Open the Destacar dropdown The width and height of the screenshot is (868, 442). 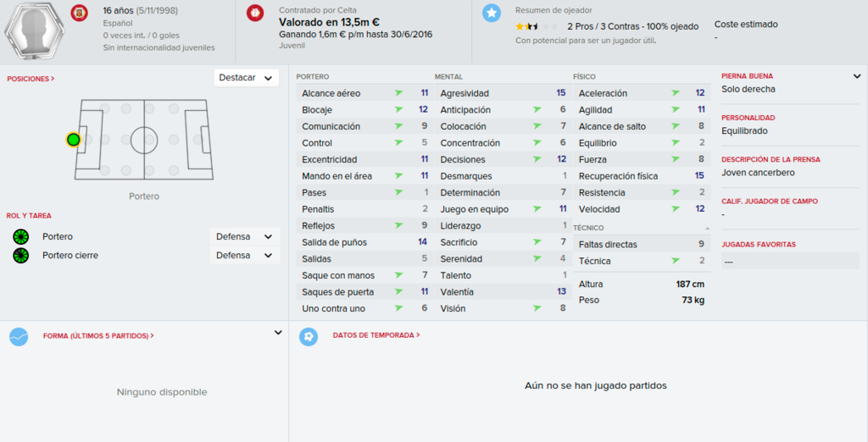[x=247, y=78]
